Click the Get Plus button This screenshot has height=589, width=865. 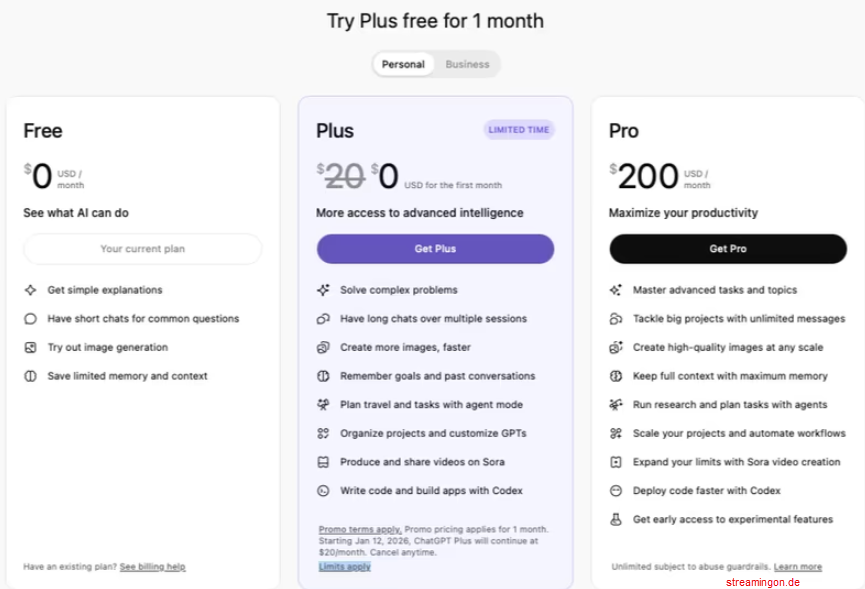[x=435, y=248]
